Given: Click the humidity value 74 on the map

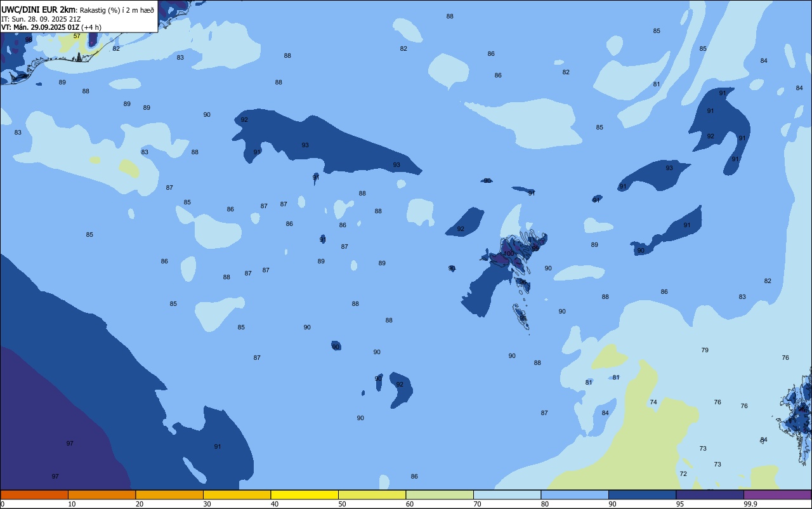Looking at the screenshot, I should 653,402.
